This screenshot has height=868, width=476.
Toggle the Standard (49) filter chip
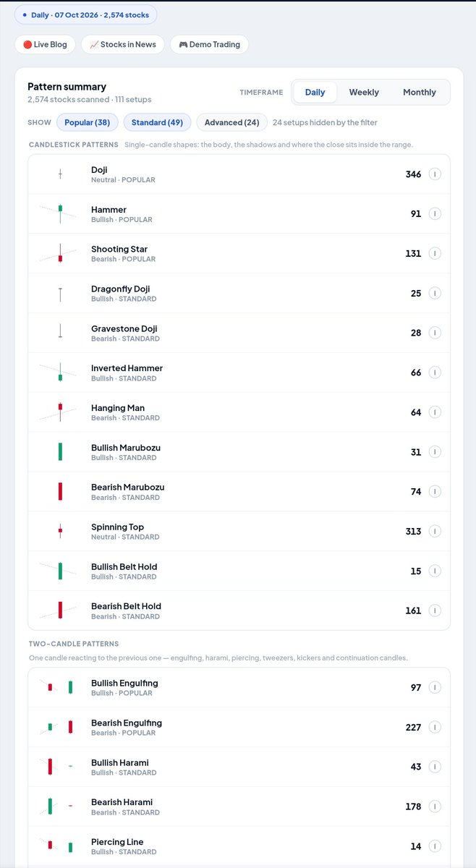[157, 122]
